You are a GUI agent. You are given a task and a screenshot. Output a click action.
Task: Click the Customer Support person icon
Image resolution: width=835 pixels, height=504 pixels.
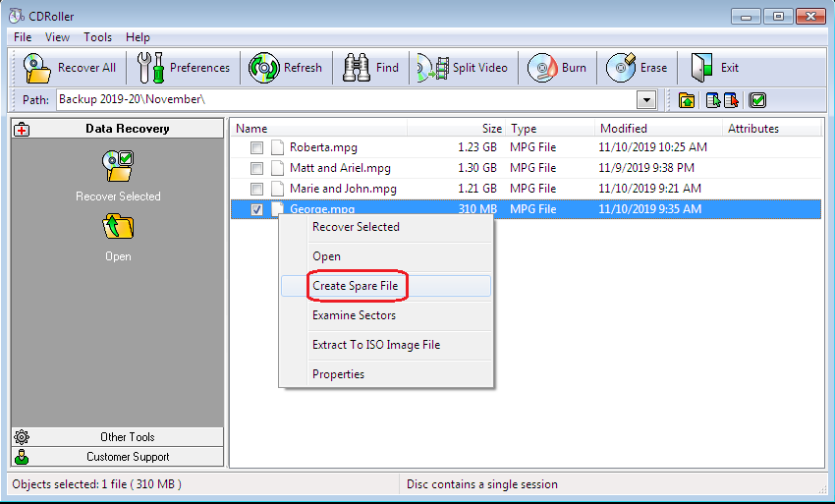(x=22, y=457)
